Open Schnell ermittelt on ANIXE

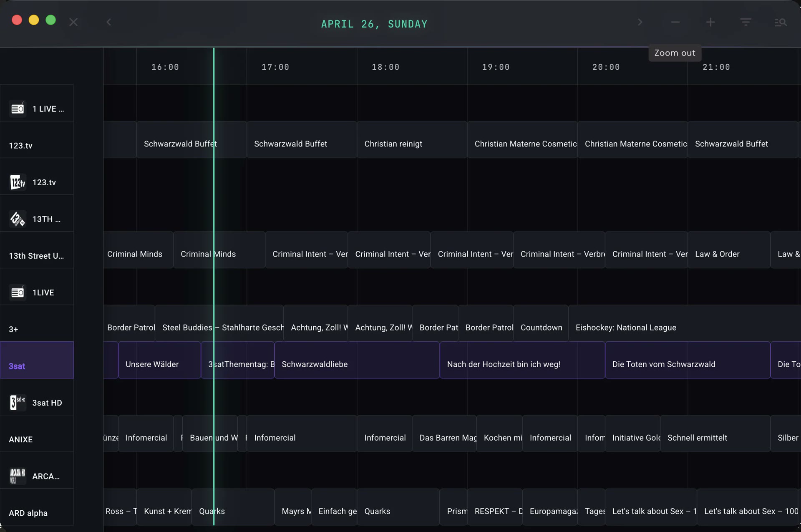(715, 434)
